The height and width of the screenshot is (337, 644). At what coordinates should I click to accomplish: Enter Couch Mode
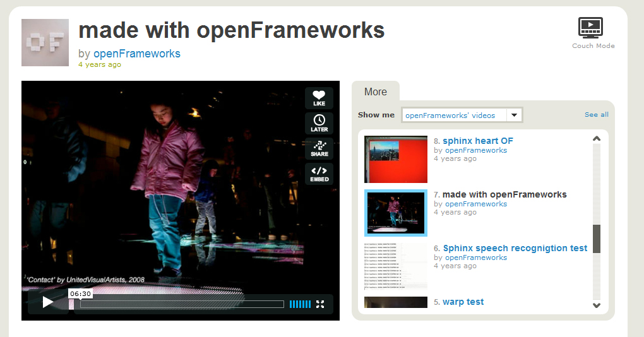pos(593,33)
